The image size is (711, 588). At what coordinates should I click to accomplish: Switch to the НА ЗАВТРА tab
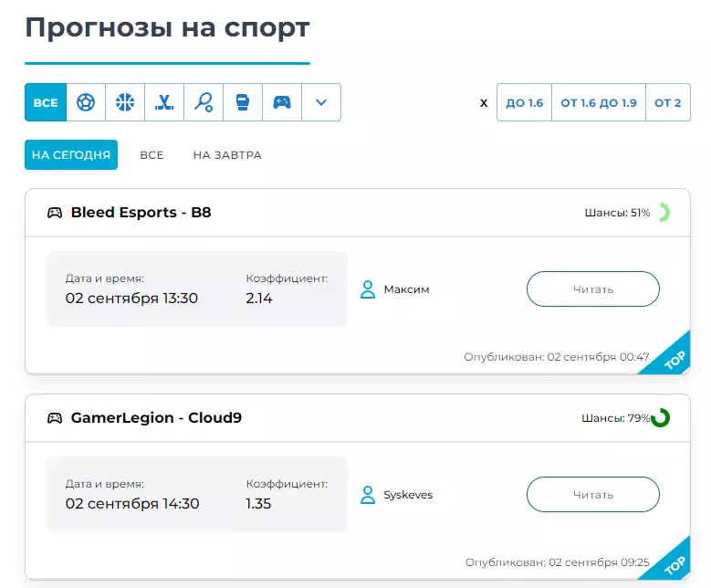(227, 155)
